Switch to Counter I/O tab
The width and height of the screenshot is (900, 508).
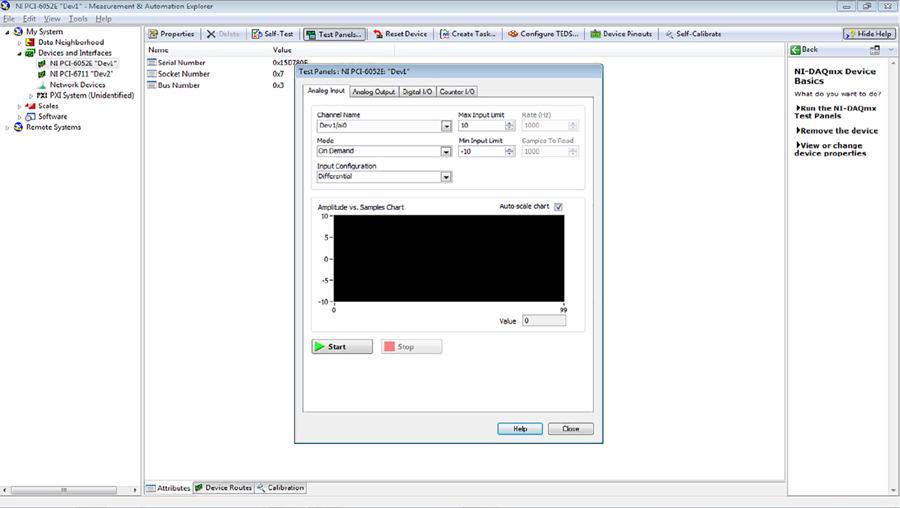457,92
